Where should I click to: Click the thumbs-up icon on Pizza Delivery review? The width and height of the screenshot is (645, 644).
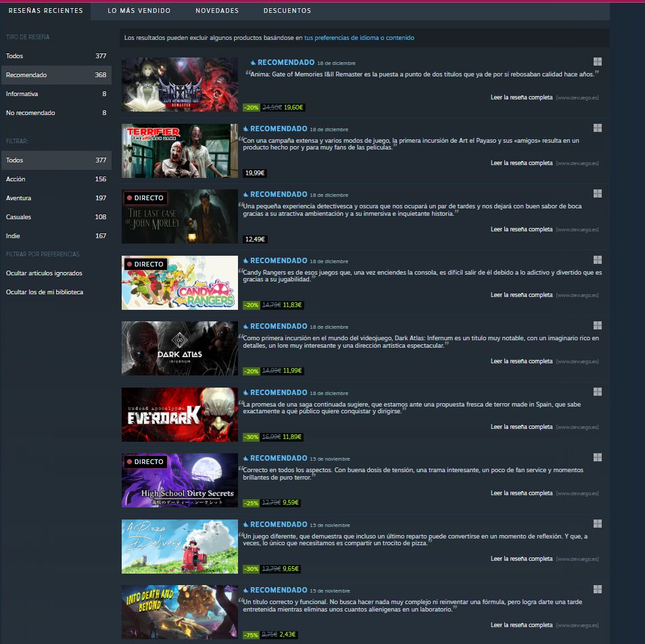[x=245, y=524]
